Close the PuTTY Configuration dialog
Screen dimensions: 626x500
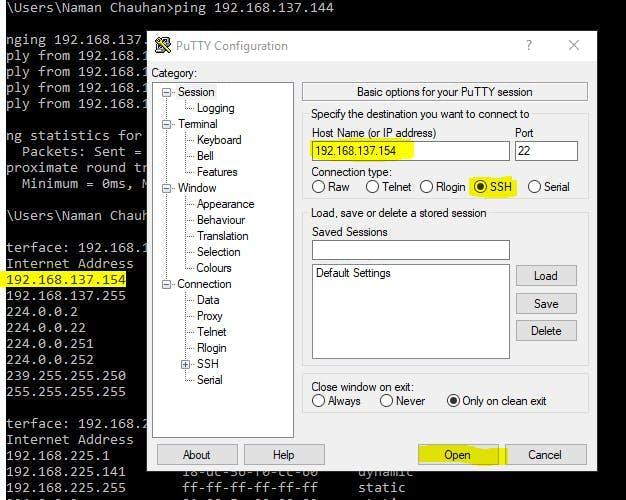(574, 45)
